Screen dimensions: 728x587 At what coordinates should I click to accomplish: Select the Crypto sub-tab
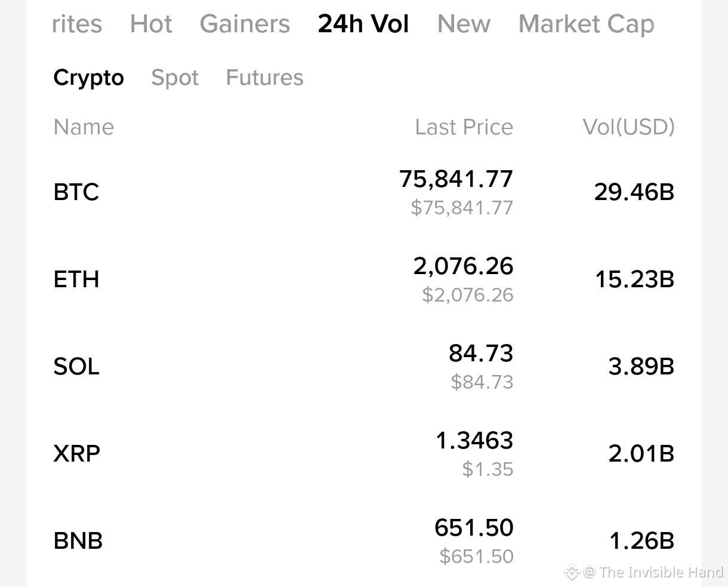pos(88,78)
